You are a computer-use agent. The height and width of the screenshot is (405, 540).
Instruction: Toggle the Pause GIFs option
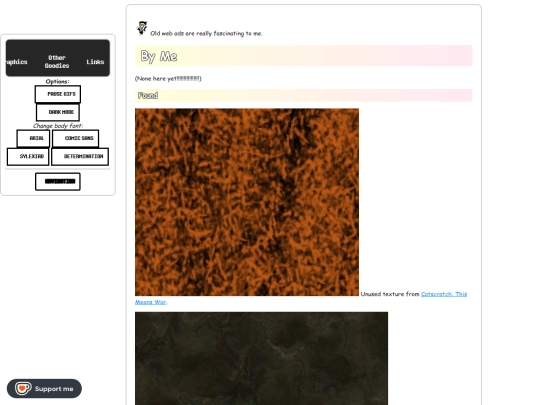58,94
